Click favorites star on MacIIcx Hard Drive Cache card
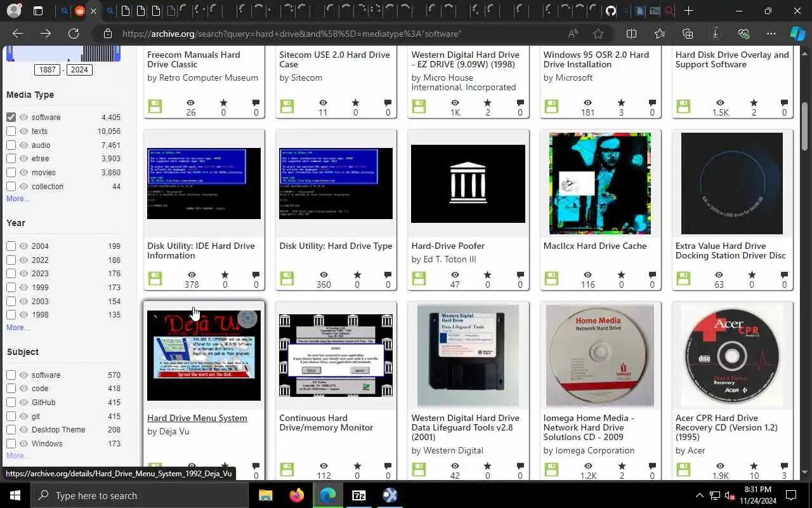This screenshot has height=508, width=812. pyautogui.click(x=620, y=275)
